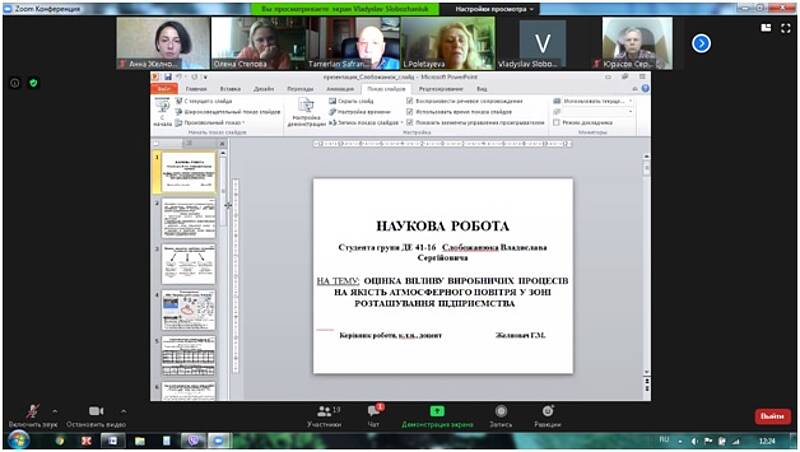Start recording with the Record icon
The image size is (800, 452).
click(x=500, y=411)
